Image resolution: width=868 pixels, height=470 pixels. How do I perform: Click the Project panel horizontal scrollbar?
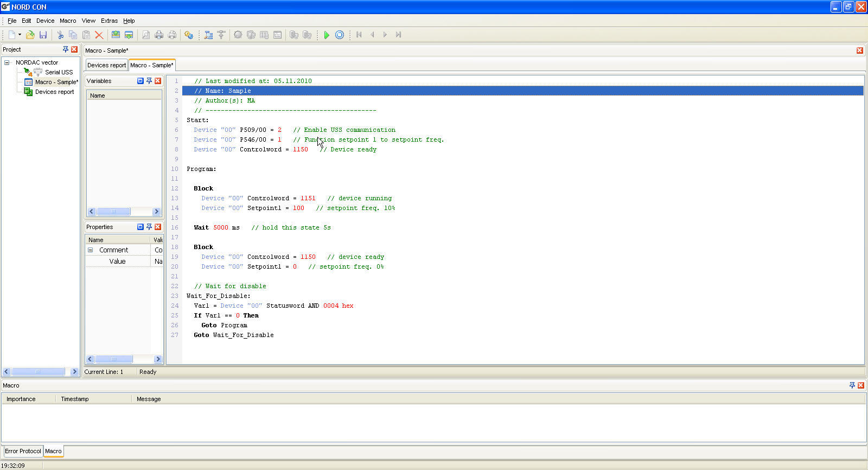point(41,372)
